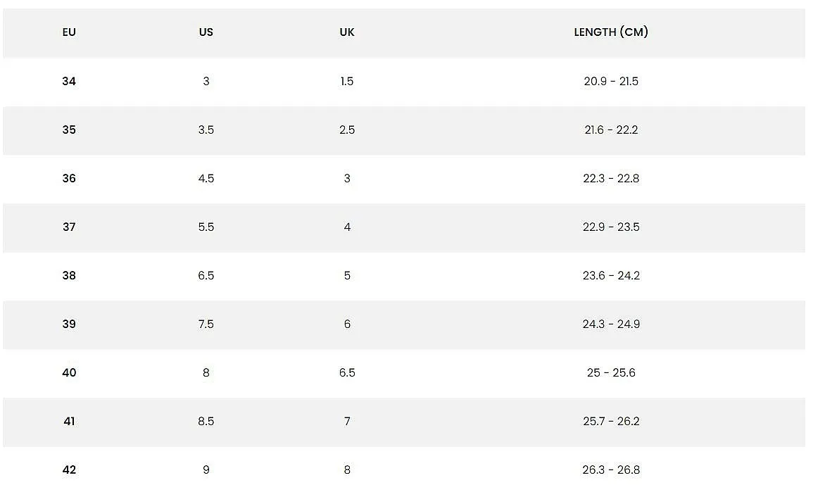The width and height of the screenshot is (813, 504).
Task: Click UK size 1.5 value
Action: pyautogui.click(x=347, y=82)
